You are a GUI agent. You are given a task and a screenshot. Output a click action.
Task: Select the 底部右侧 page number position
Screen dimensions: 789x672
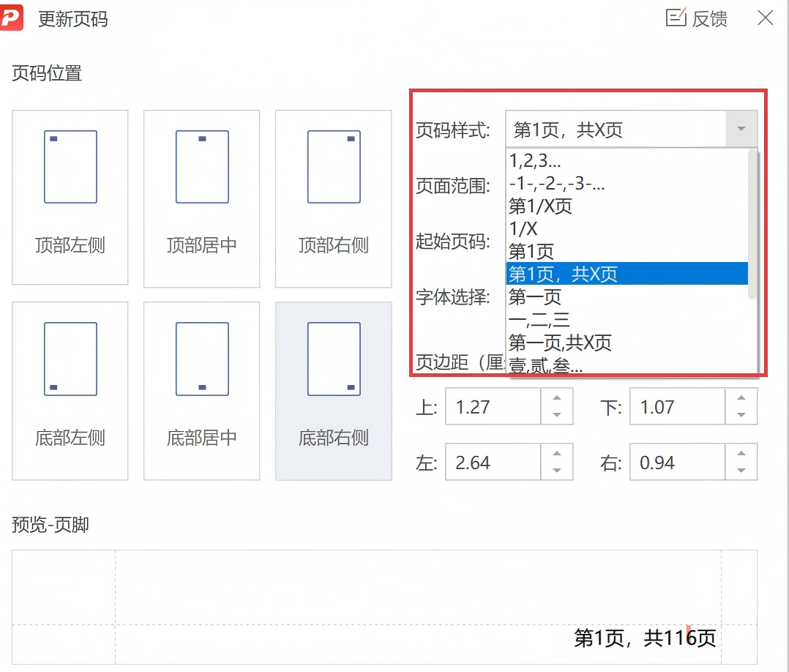[x=334, y=391]
